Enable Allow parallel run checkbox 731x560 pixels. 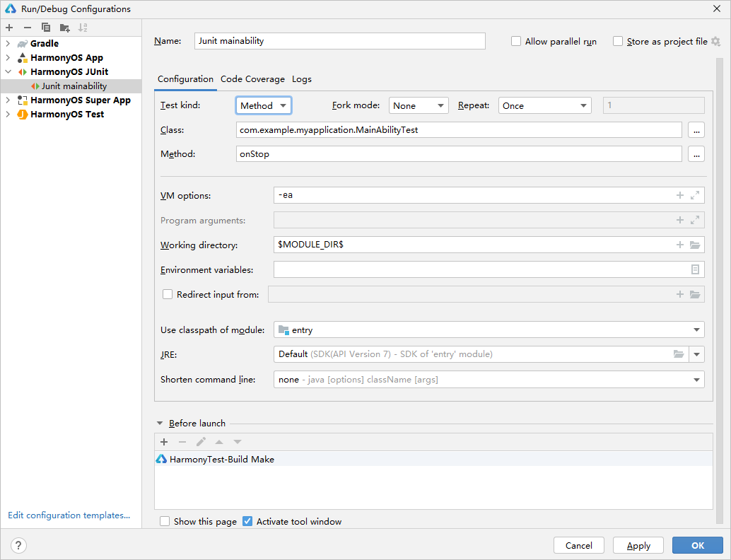[x=515, y=41]
